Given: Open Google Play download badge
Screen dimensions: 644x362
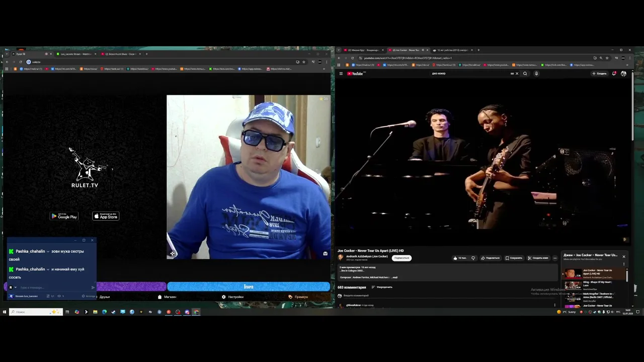Looking at the screenshot, I should [x=64, y=216].
